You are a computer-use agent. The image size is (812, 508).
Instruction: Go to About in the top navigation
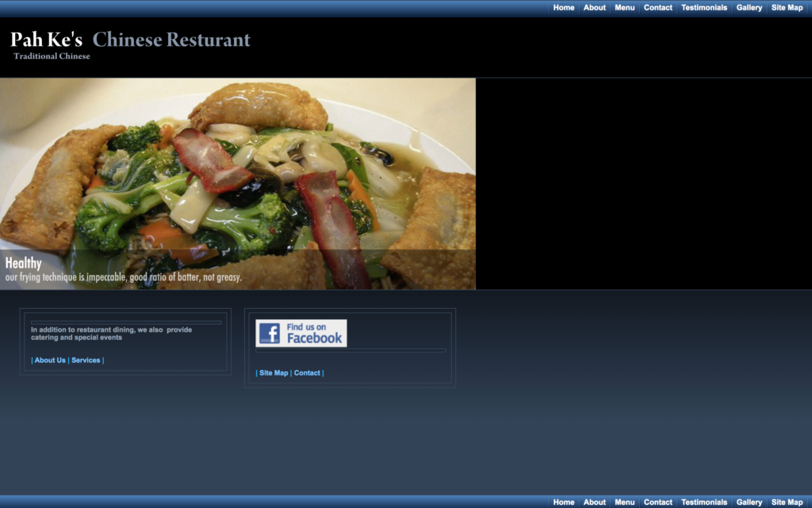(595, 8)
